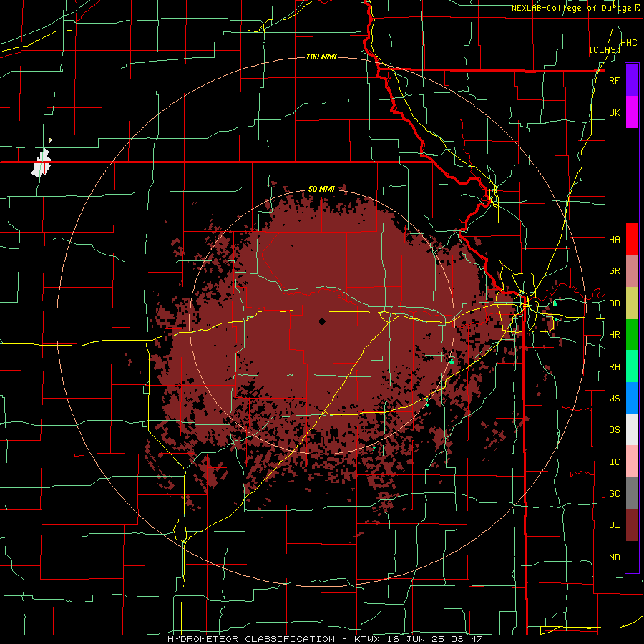Click the GC legend label
644x644 pixels.
click(614, 494)
